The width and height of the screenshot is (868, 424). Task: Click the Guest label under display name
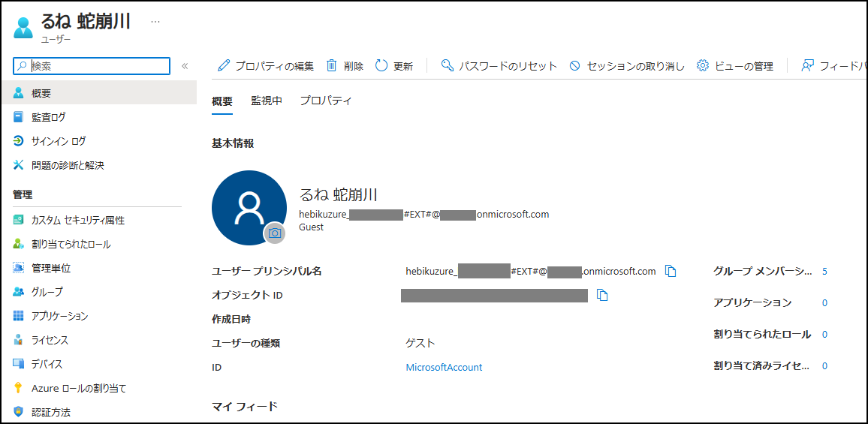coord(311,227)
